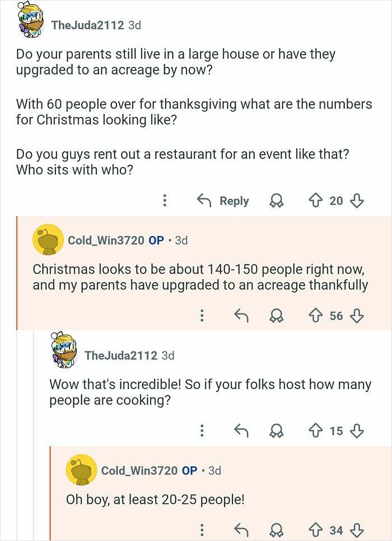This screenshot has height=541, width=392.
Task: Click Reply on TheJuda2112's first comment
Action: pyautogui.click(x=235, y=200)
